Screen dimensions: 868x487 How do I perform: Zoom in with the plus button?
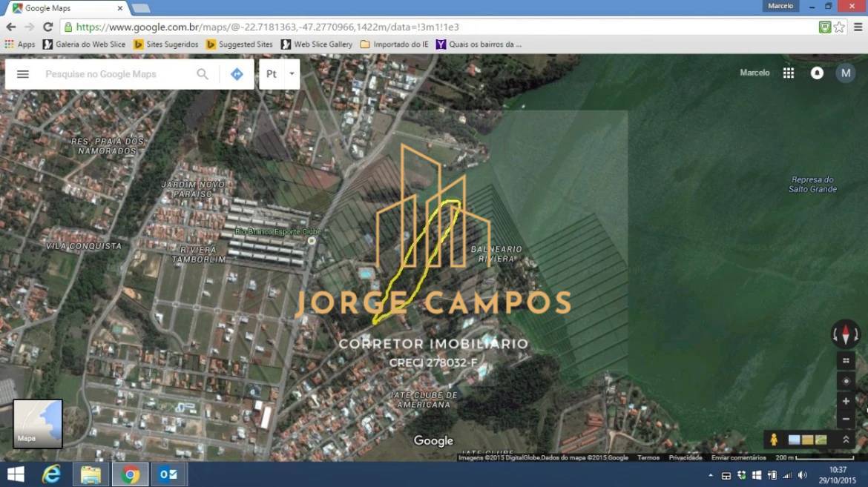[846, 401]
